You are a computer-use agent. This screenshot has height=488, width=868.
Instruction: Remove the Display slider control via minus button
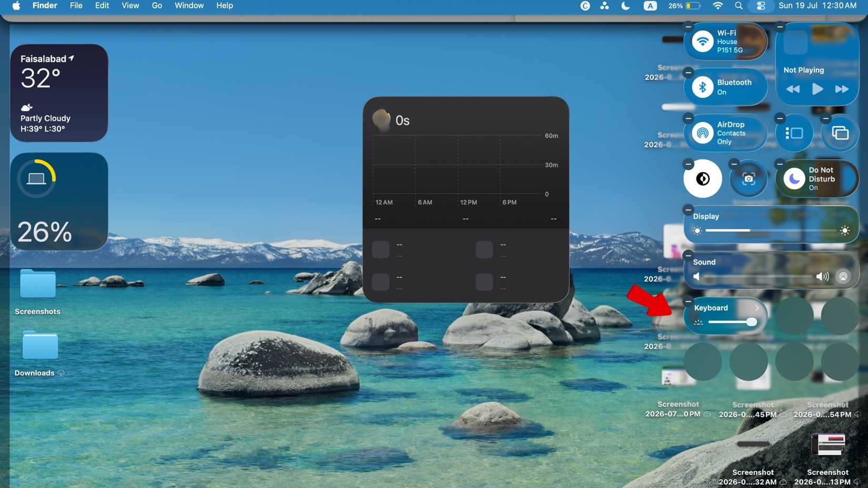coord(688,210)
